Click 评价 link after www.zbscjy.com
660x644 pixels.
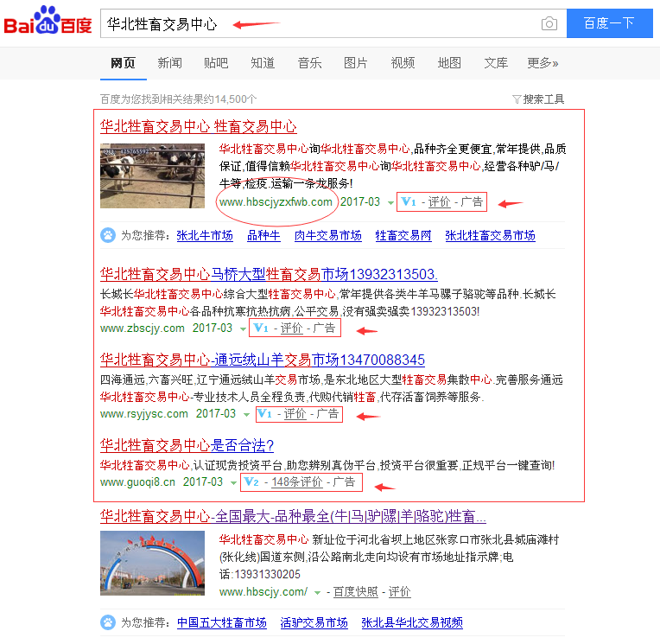coord(291,328)
